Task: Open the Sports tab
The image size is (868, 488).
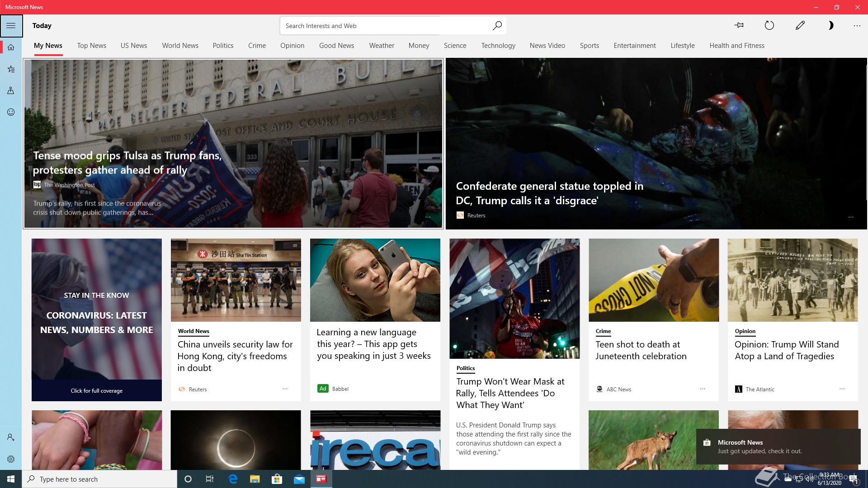Action: (x=589, y=46)
